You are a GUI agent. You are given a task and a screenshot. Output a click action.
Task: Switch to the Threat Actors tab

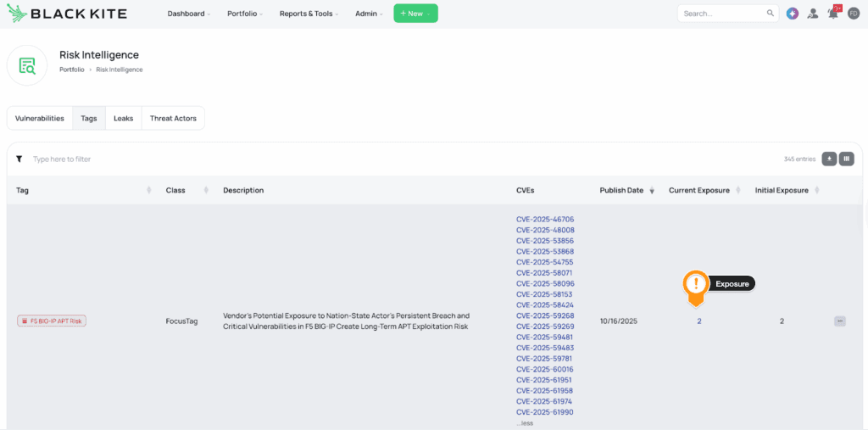(x=173, y=119)
